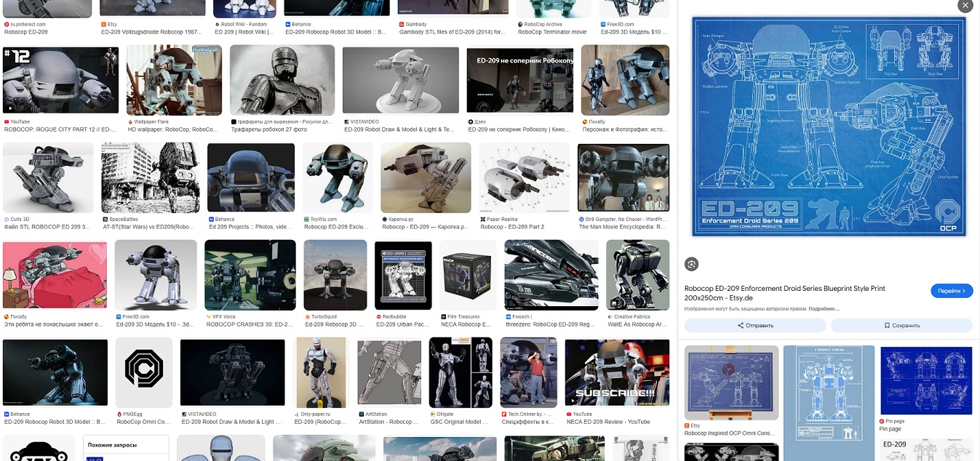980x461 pixels.
Task: Click the Pinterest favicon beside ru.pinterest.com
Action: (x=7, y=24)
